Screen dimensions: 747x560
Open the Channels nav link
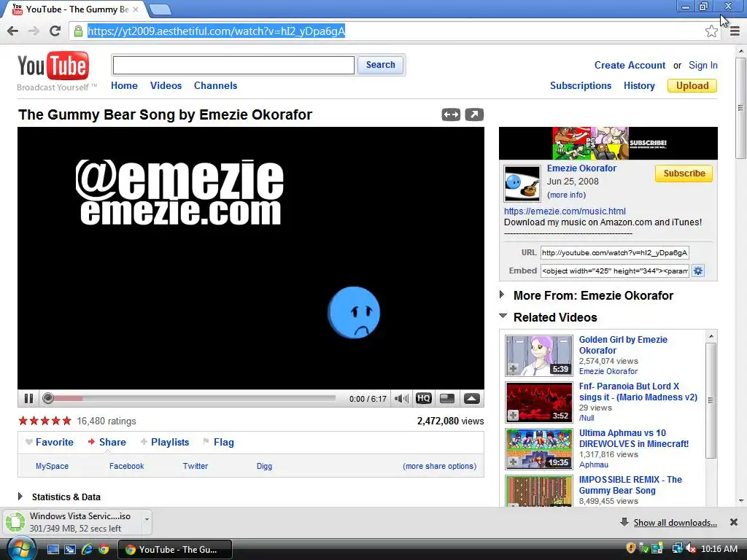tap(215, 86)
